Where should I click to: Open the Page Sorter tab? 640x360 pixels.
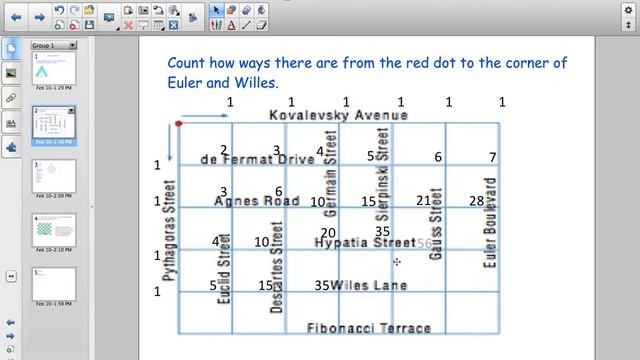(x=11, y=49)
